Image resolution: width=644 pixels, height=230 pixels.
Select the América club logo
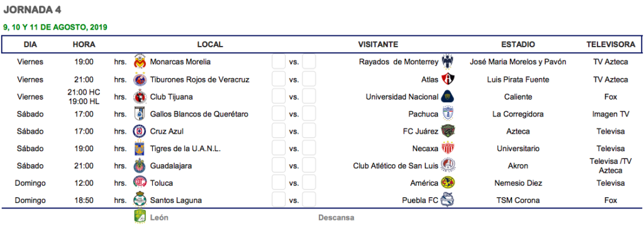pos(448,183)
